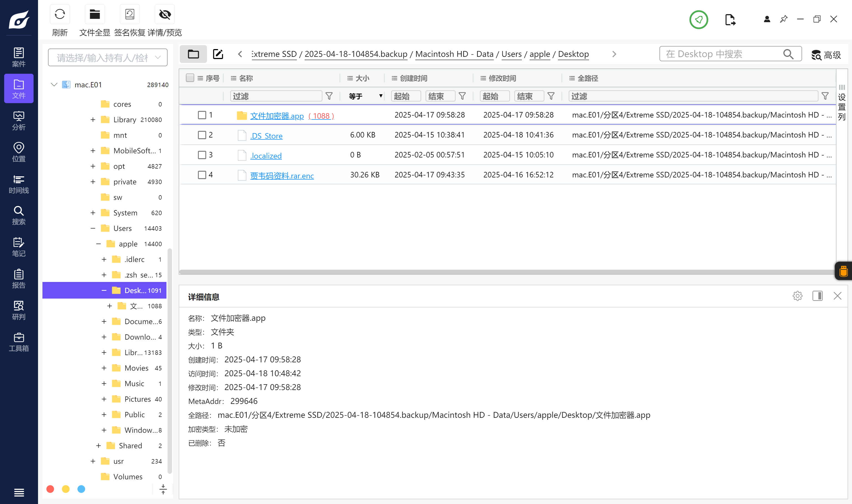Collapse the Users folder node
Viewport: 852px width, 504px height.
tap(93, 228)
